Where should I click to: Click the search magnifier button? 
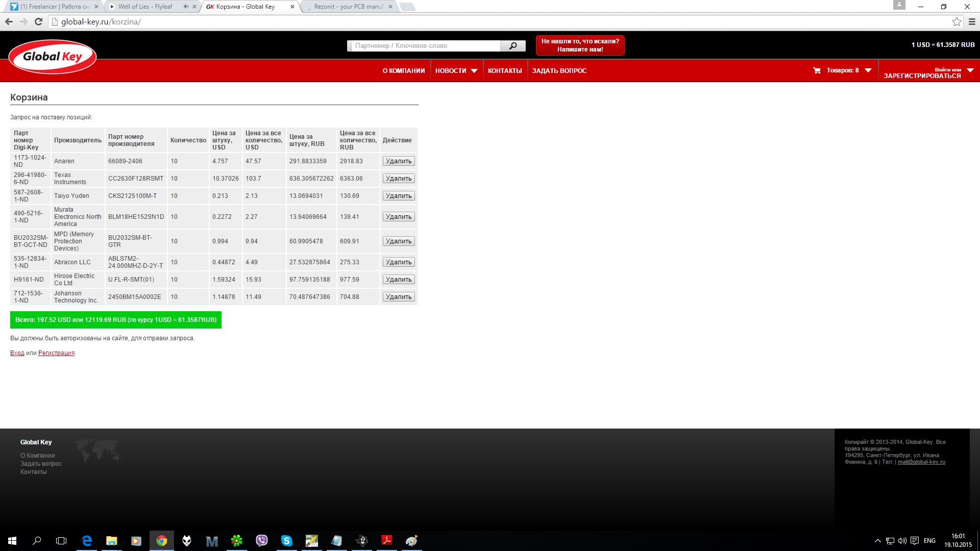(x=512, y=46)
